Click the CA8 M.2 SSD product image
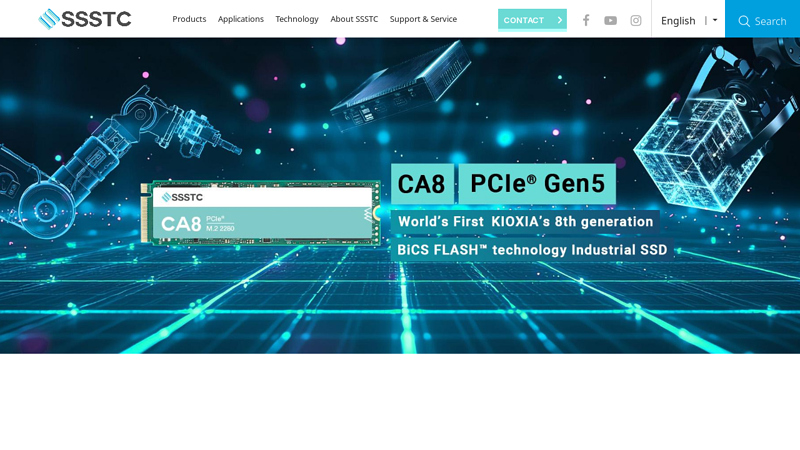Image resolution: width=800 pixels, height=450 pixels. tap(262, 213)
